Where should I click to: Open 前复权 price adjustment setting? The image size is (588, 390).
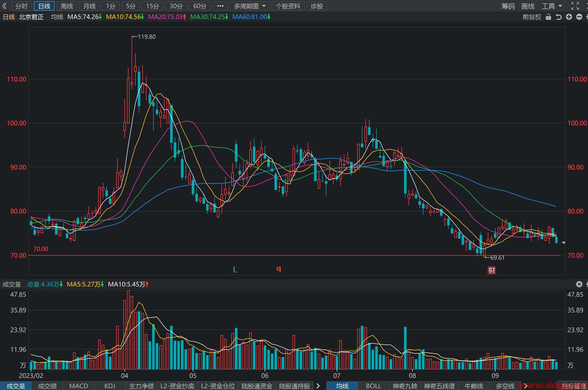pyautogui.click(x=532, y=17)
